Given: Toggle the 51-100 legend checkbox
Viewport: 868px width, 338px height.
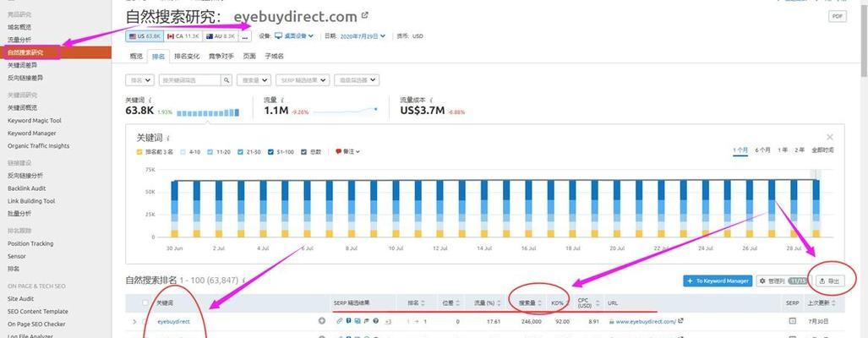Looking at the screenshot, I should pyautogui.click(x=270, y=151).
